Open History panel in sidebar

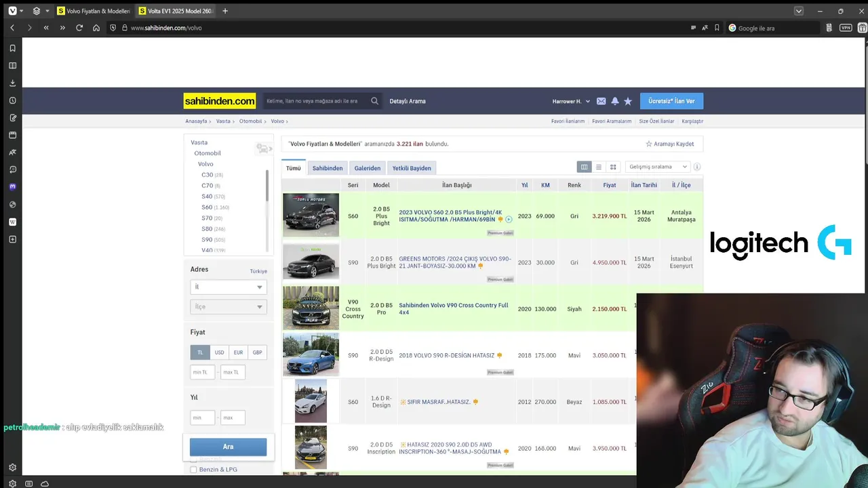click(x=12, y=100)
